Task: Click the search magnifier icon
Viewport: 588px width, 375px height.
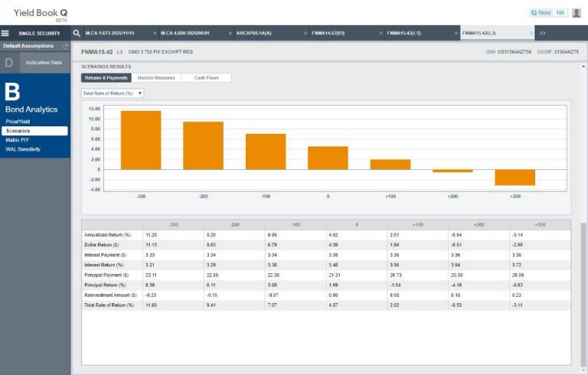Action: pos(77,33)
